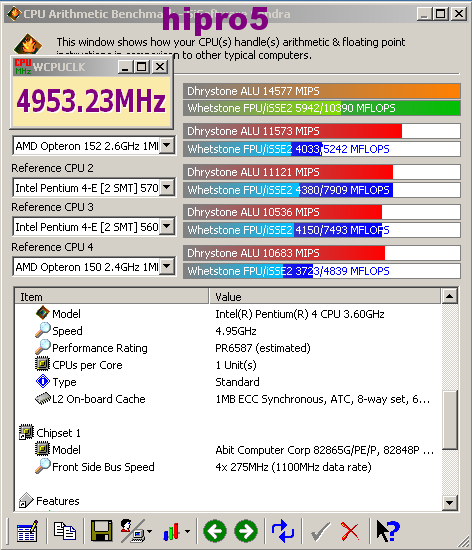Click the vertical scrollbar thumb in the list

pyautogui.click(x=449, y=420)
